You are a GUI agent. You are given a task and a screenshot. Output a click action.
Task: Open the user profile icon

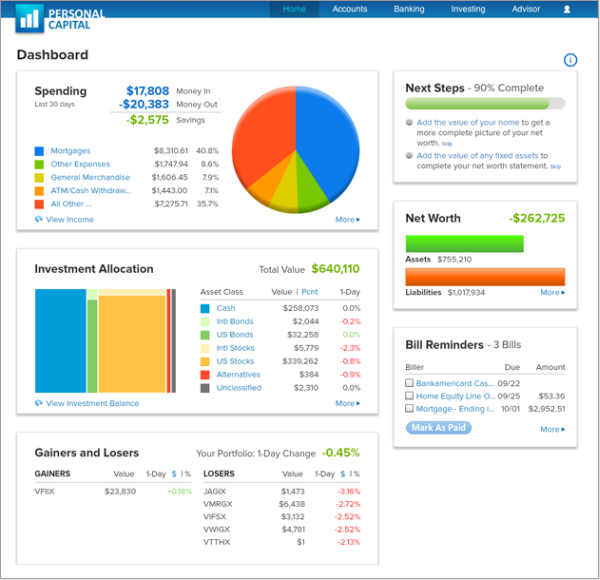pyautogui.click(x=567, y=10)
